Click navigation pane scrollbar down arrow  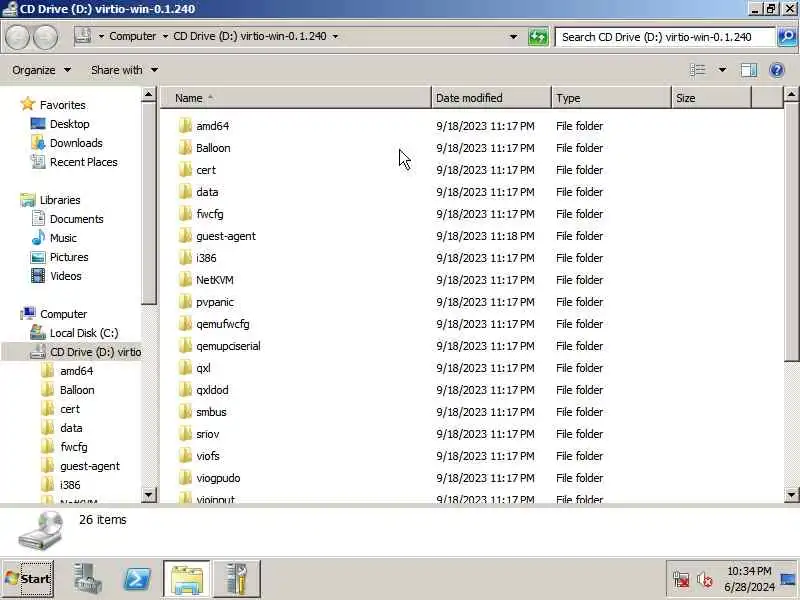(x=148, y=494)
